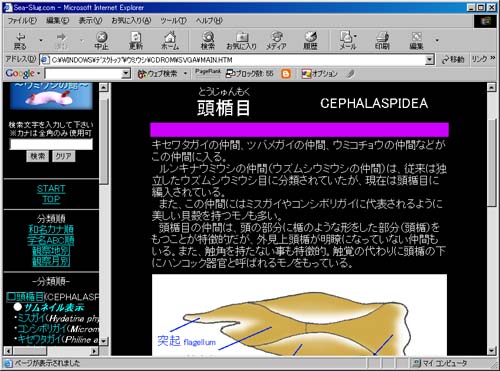This screenshot has width=500, height=371.
Task: Click the クリア button under search field
Action: tap(63, 156)
